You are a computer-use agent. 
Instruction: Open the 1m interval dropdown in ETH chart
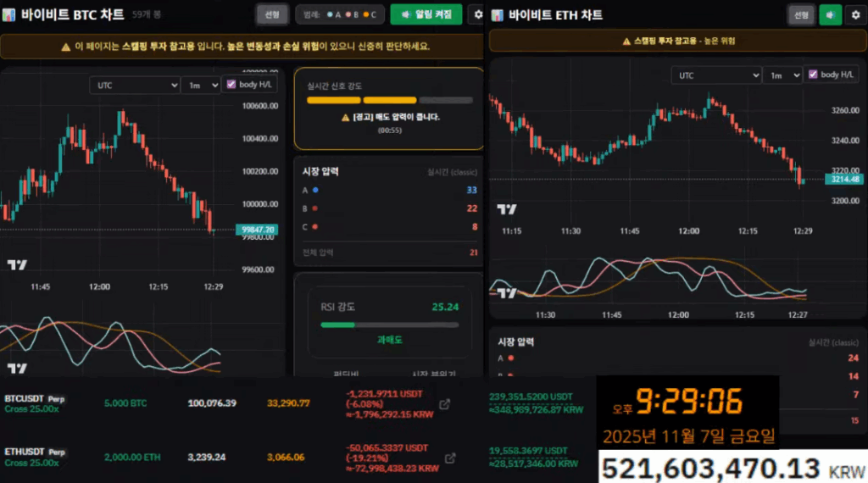tap(782, 75)
